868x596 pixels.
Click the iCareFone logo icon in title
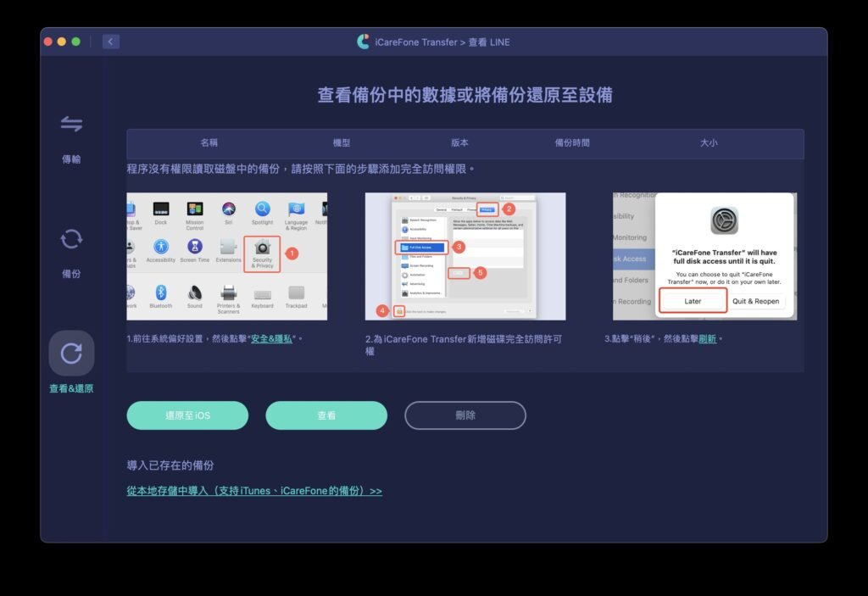click(x=364, y=42)
